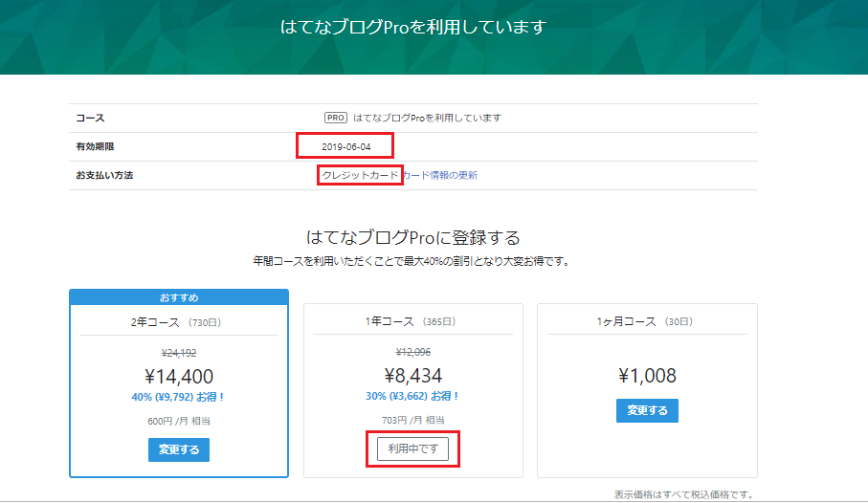
Task: Click the PRO badge icon
Action: coord(336,118)
